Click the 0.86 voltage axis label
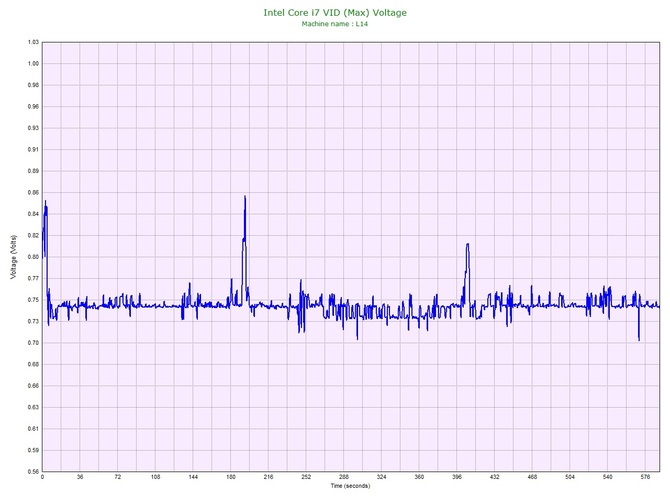The image size is (670, 503). 33,192
